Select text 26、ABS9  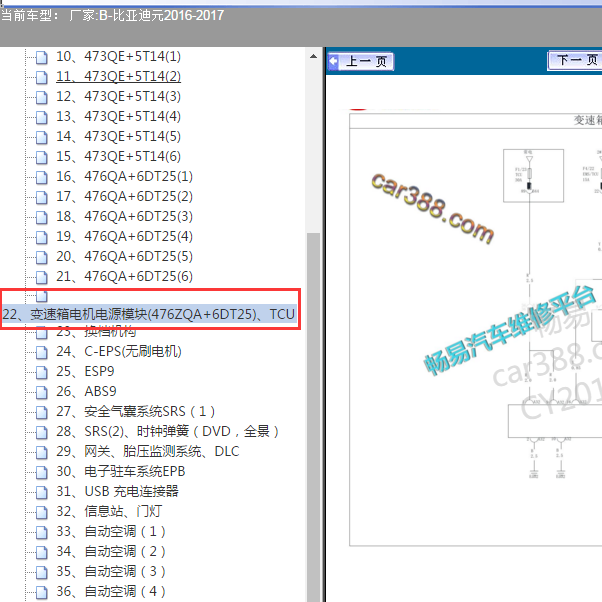86,391
